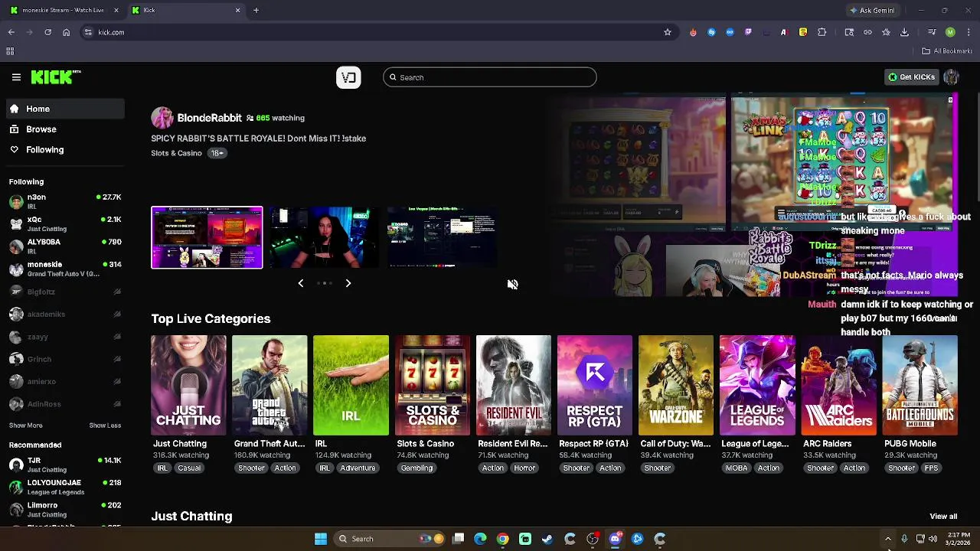
Task: View all Just Chatting streams
Action: tap(943, 517)
